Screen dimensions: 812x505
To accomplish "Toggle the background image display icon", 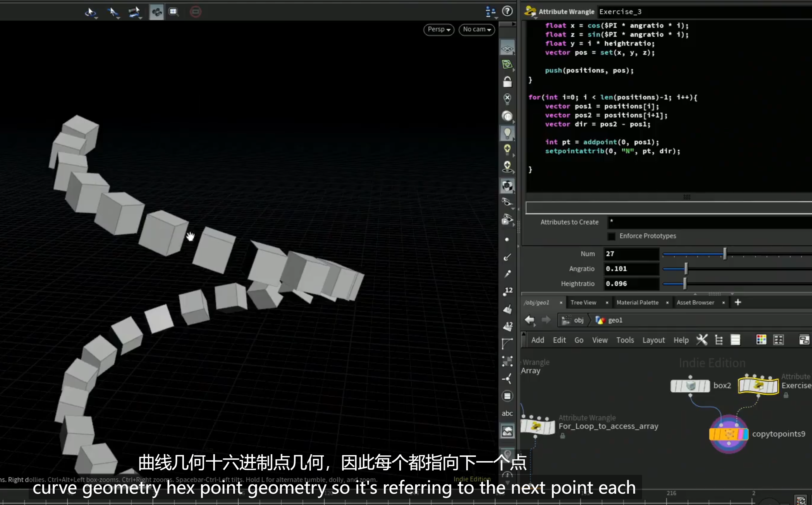I will tap(507, 431).
